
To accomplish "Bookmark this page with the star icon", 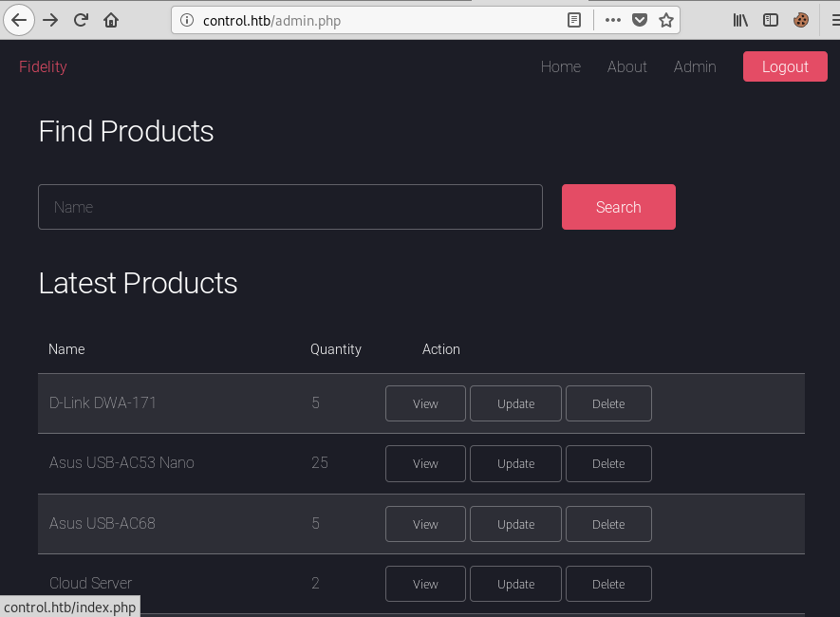I will (x=666, y=20).
